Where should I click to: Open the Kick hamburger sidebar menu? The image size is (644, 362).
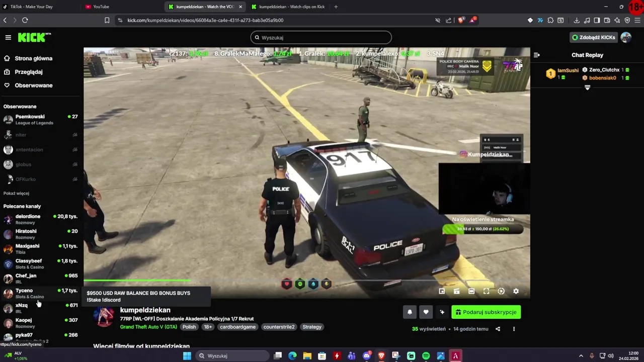point(8,38)
